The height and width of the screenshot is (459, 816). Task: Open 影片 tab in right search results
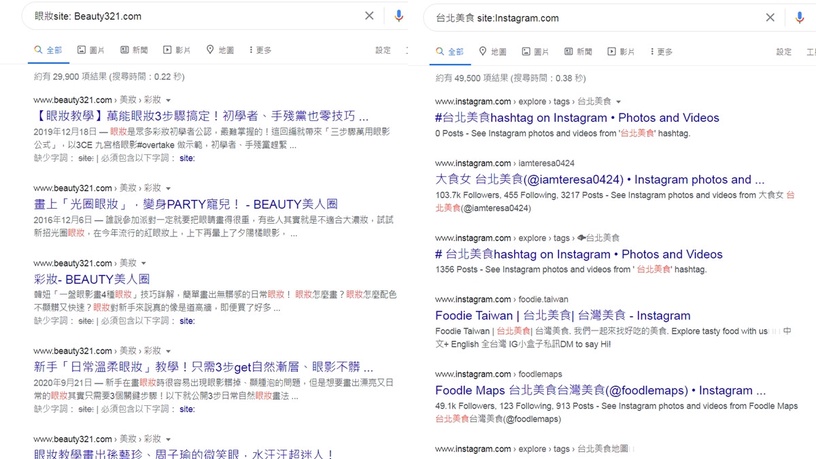click(621, 52)
